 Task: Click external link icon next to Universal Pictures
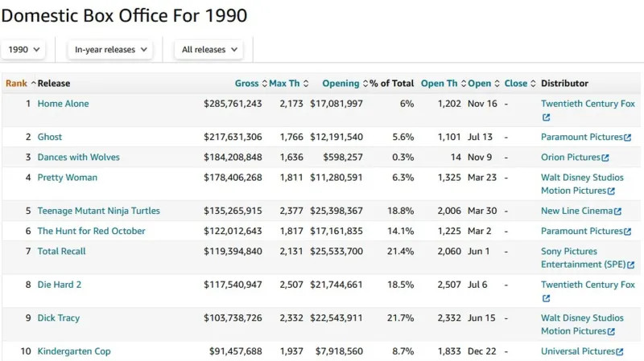coord(620,352)
